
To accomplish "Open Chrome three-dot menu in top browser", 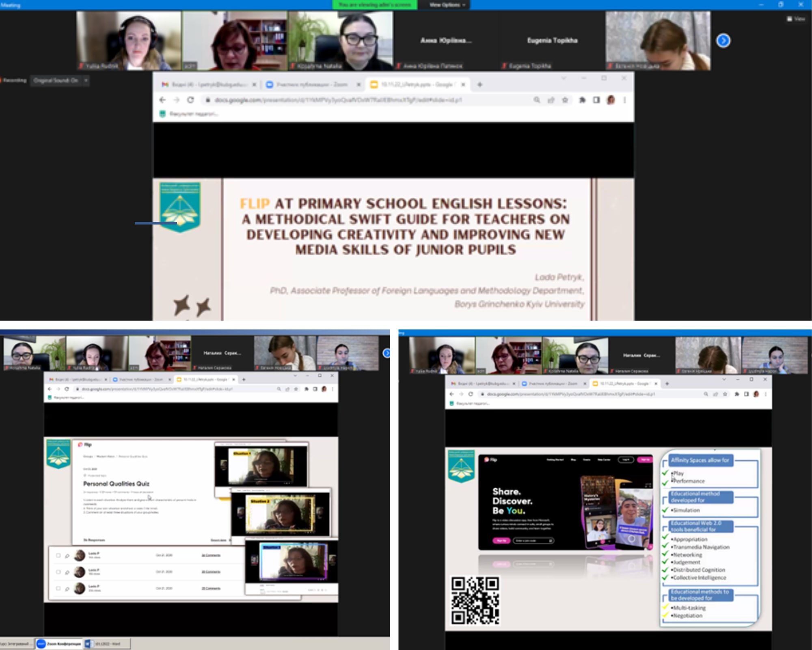I will [x=624, y=100].
